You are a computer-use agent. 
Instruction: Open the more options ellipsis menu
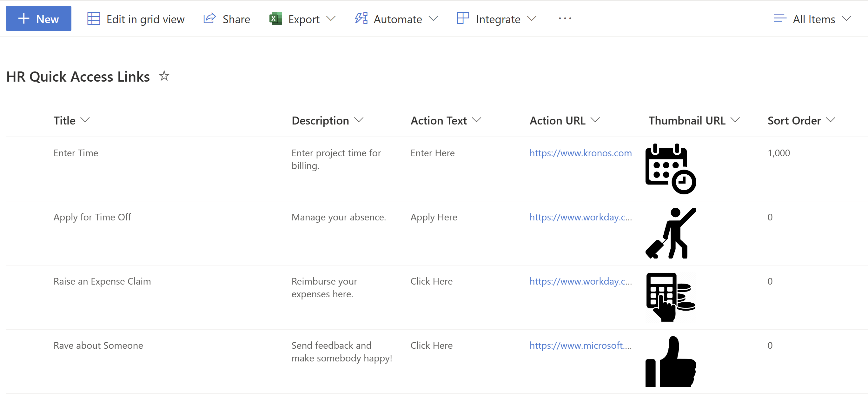point(565,18)
